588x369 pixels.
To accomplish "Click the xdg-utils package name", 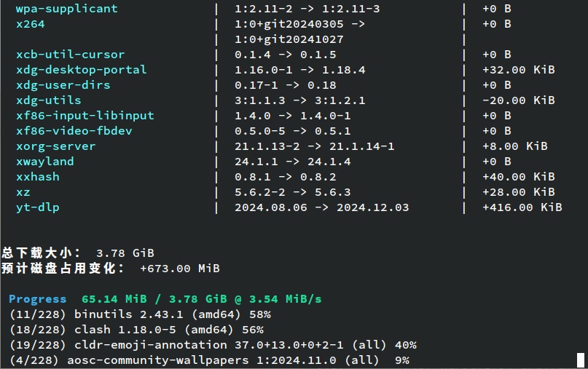I will point(48,100).
